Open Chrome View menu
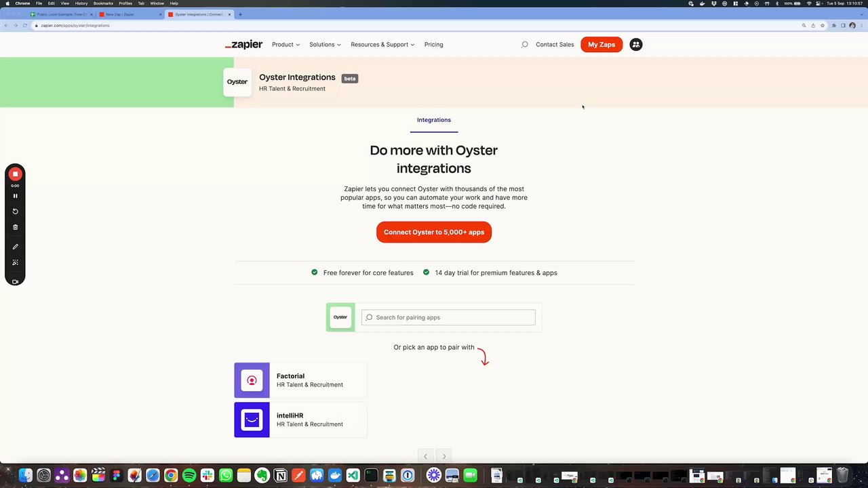This screenshot has height=488, width=868. pyautogui.click(x=65, y=3)
